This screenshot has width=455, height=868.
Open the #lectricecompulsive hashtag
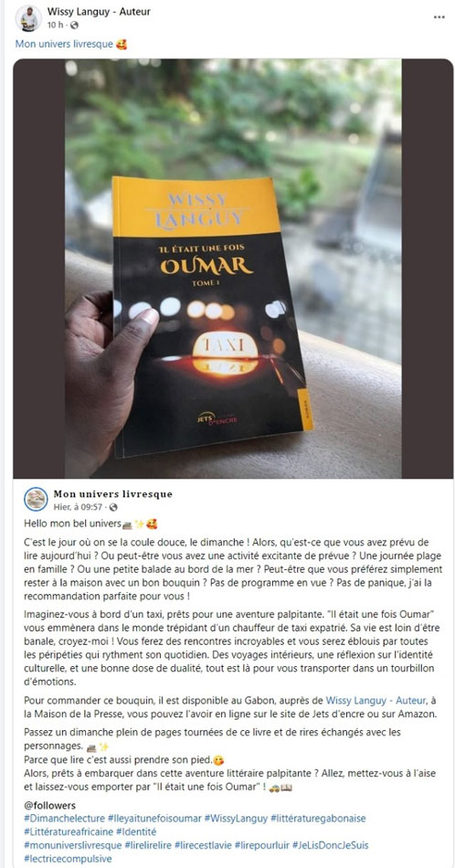[x=68, y=859]
